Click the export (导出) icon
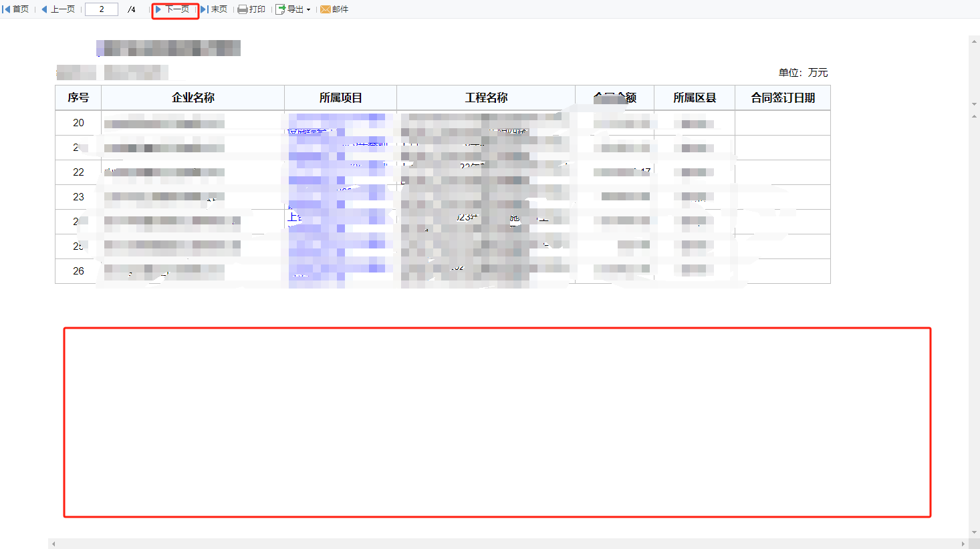Screen dimensions: 980x549 tap(281, 9)
